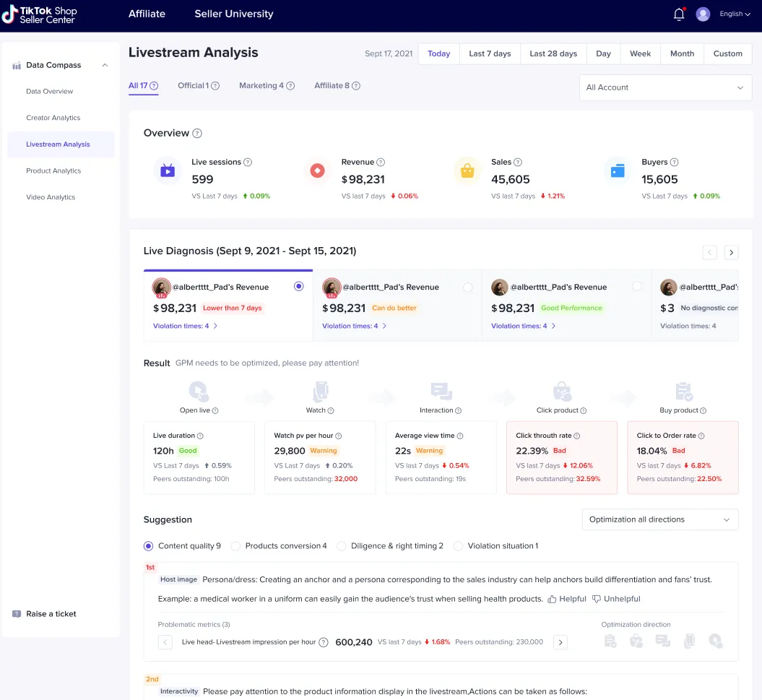The image size is (762, 700).
Task: Click the Helpful thumbs-up icon
Action: (x=552, y=599)
